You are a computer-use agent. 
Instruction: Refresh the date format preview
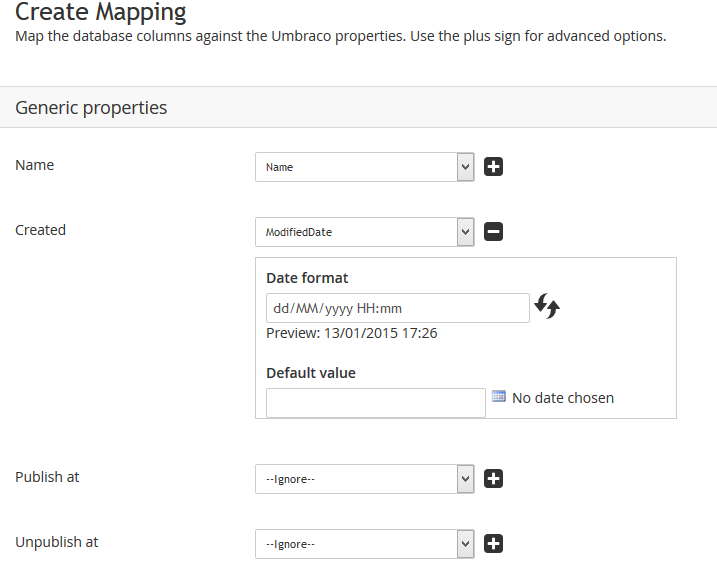tap(547, 306)
